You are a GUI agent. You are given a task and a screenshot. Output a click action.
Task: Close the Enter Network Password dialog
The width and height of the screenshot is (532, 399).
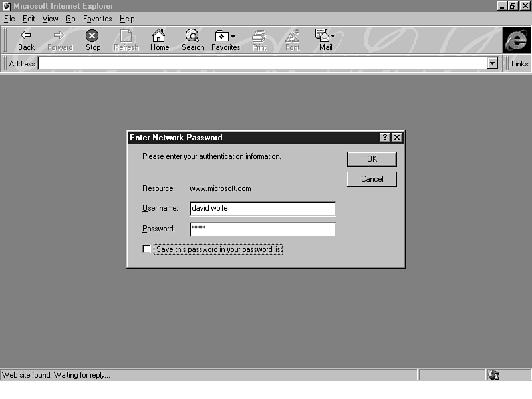396,138
